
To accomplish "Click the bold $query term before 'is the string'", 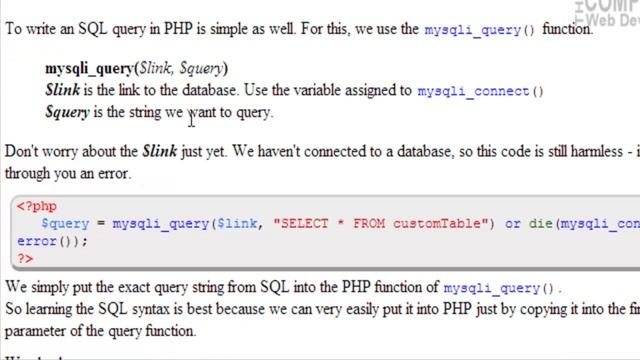I will coord(67,112).
